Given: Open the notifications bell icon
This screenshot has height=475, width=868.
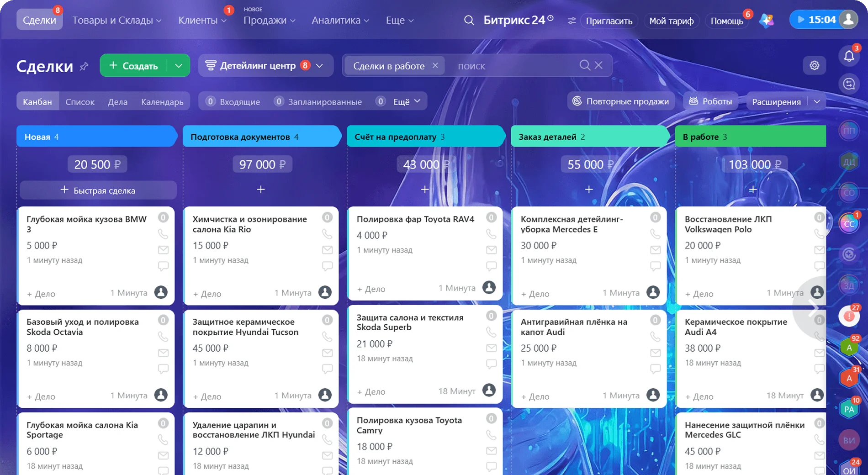Looking at the screenshot, I should (849, 56).
